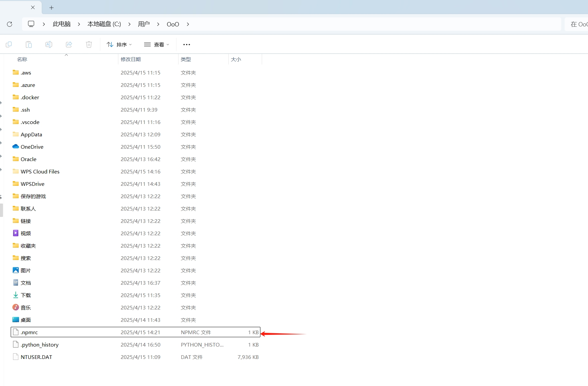Sort by the 大小 column header
This screenshot has width=588, height=386.
pos(236,59)
